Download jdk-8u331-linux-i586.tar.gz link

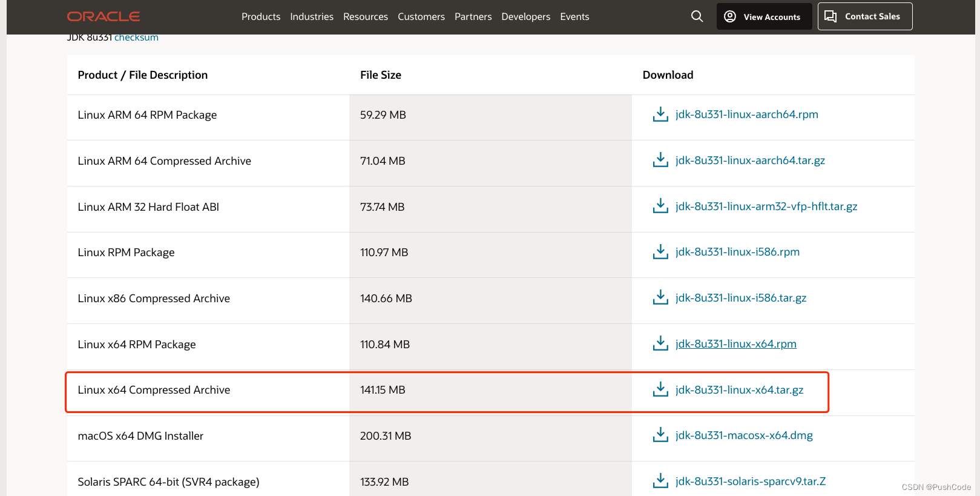[741, 297]
